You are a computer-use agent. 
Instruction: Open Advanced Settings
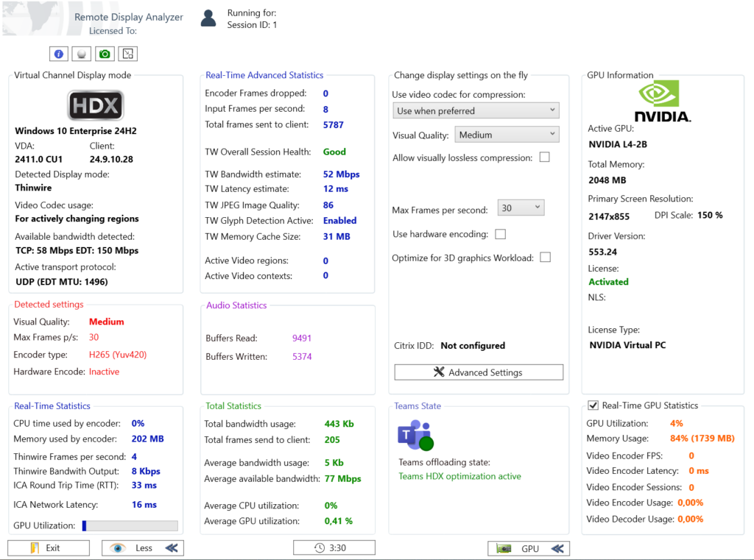(479, 372)
